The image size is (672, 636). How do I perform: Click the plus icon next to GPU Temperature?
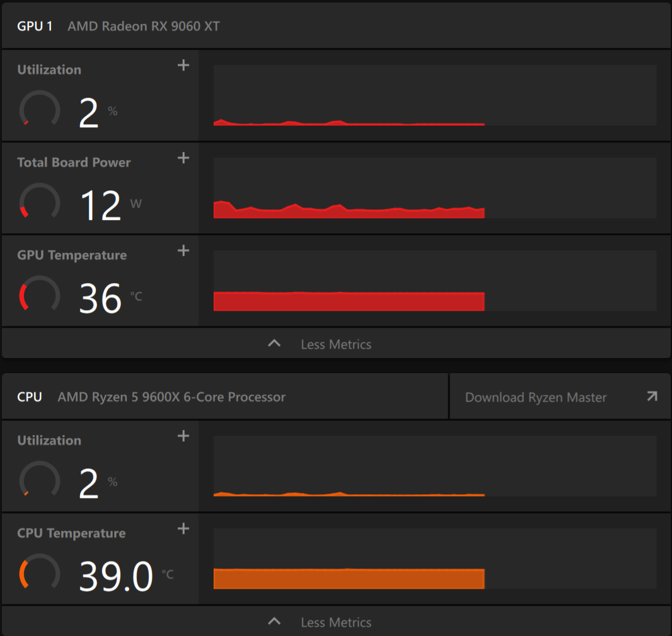183,250
